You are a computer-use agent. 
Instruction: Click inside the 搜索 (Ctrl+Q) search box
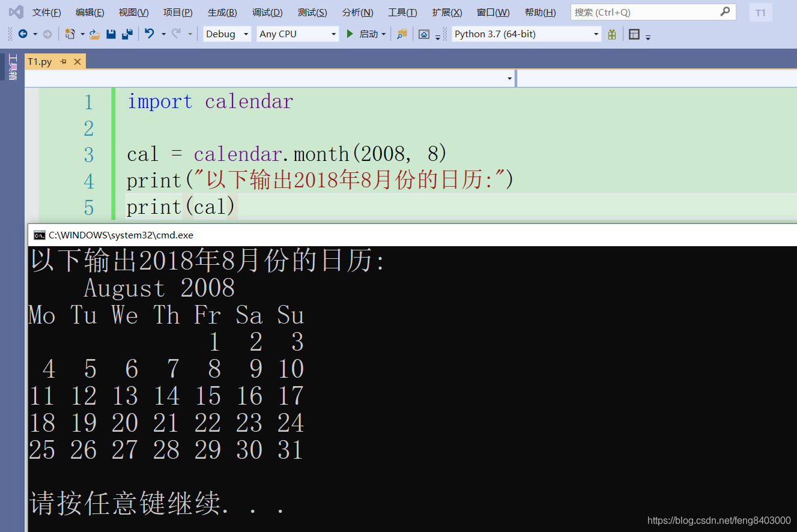(x=649, y=11)
